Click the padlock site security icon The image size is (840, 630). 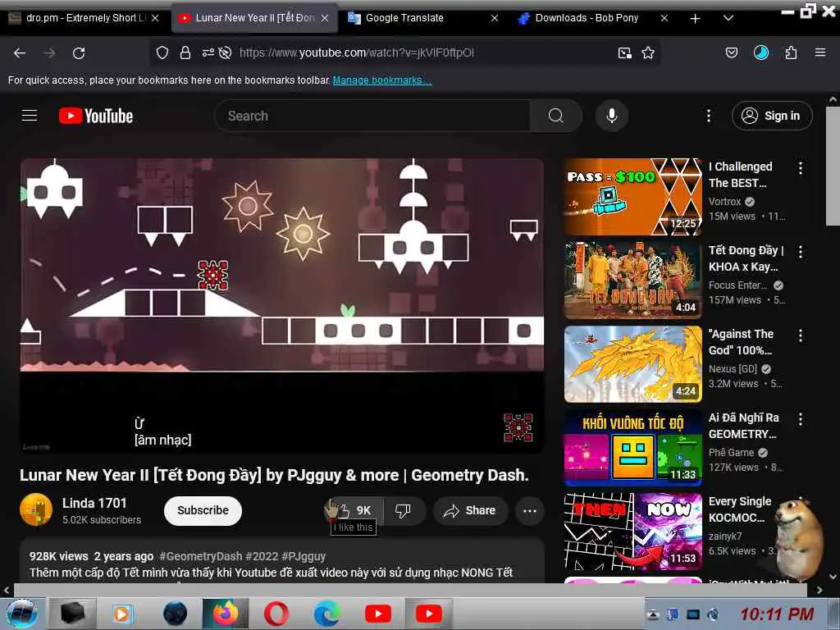(185, 52)
